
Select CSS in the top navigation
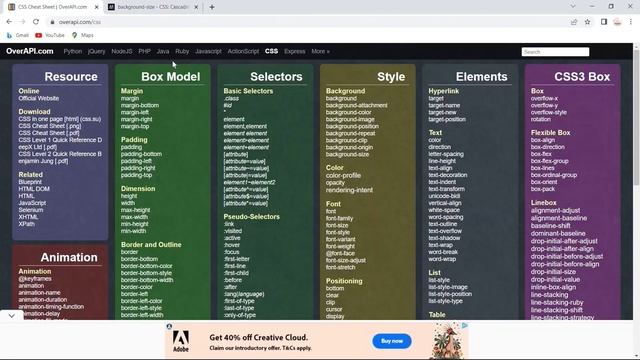pyautogui.click(x=271, y=51)
